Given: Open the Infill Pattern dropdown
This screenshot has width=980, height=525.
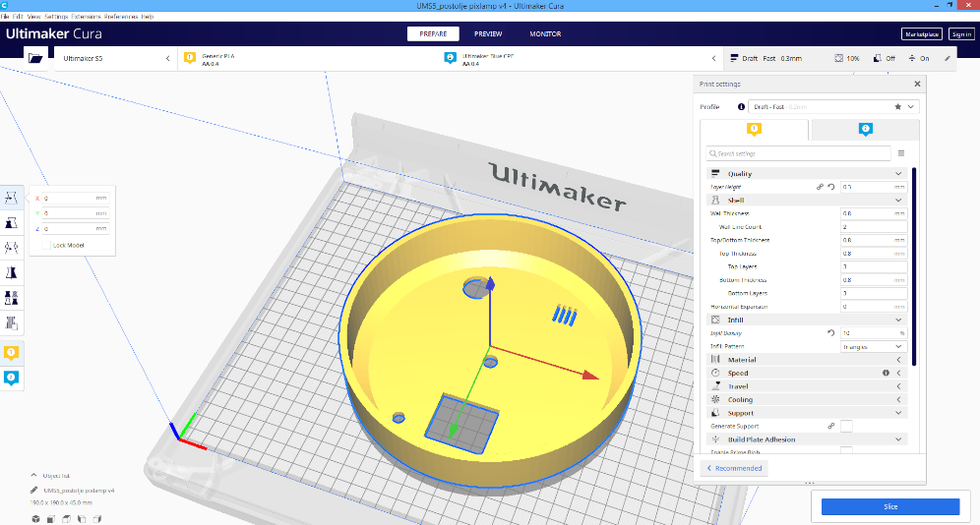Looking at the screenshot, I should (x=873, y=346).
